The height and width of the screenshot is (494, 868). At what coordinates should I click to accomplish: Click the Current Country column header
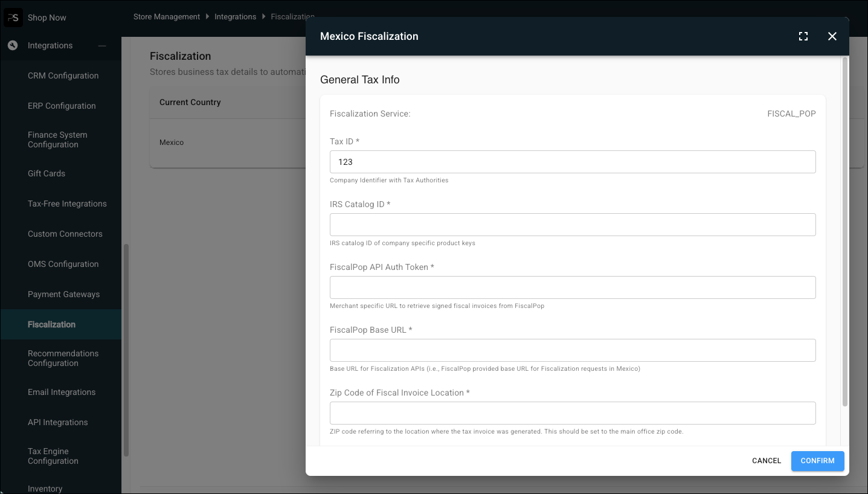tap(190, 102)
